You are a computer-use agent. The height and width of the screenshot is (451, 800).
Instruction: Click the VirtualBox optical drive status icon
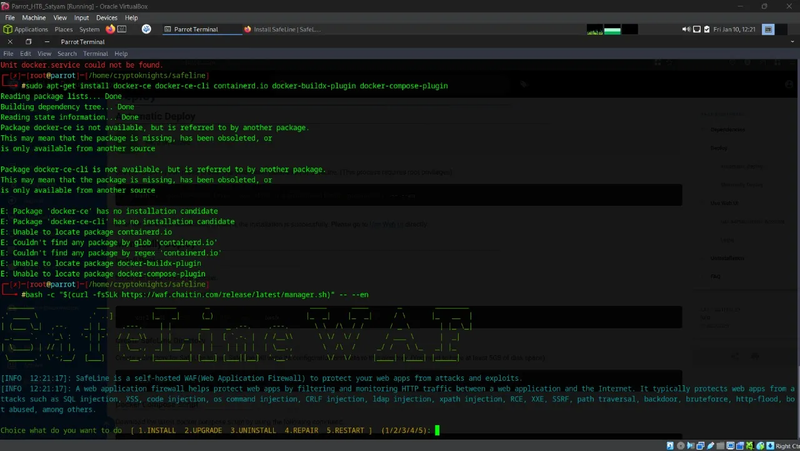(x=680, y=446)
